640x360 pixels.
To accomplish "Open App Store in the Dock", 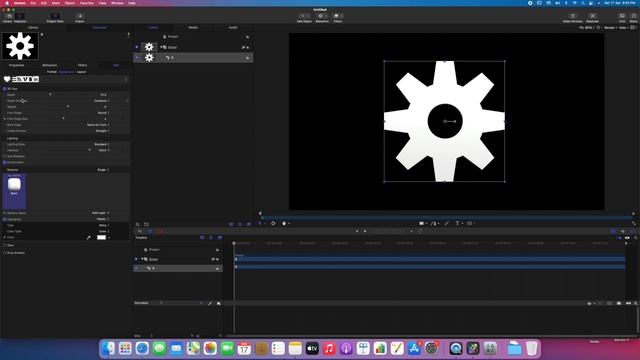I will [x=414, y=349].
